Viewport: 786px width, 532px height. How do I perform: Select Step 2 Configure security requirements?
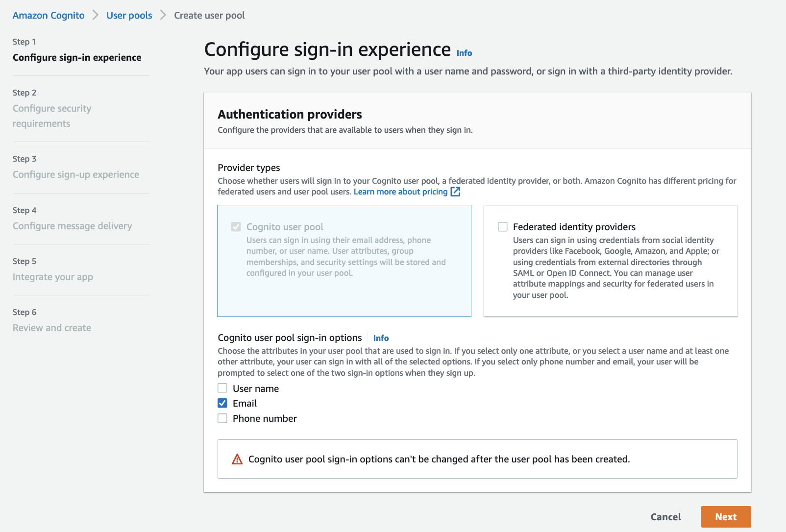point(52,116)
